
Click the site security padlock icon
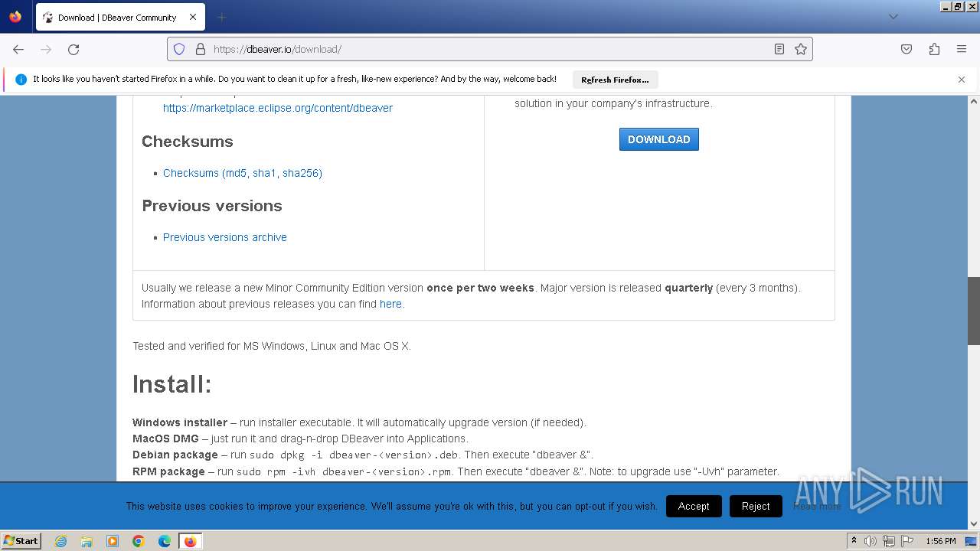(201, 49)
